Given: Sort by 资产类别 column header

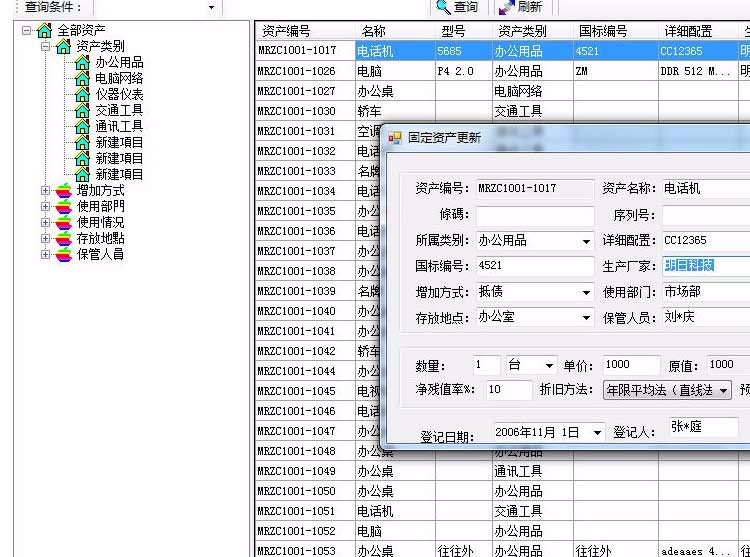Looking at the screenshot, I should pyautogui.click(x=532, y=32).
